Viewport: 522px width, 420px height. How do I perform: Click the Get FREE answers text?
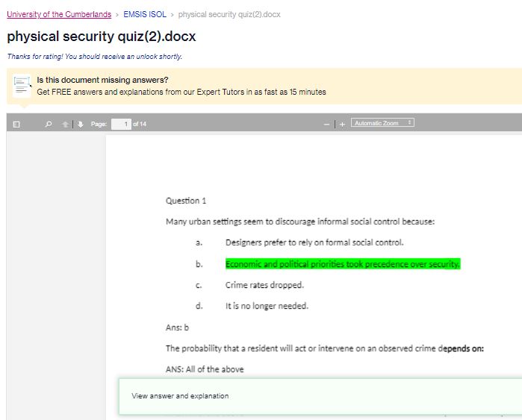tap(181, 92)
